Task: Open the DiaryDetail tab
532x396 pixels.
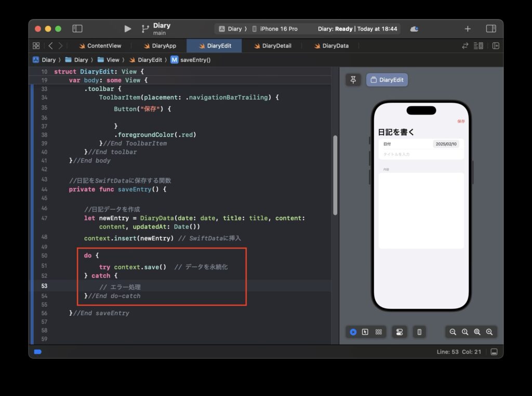Action: click(273, 46)
